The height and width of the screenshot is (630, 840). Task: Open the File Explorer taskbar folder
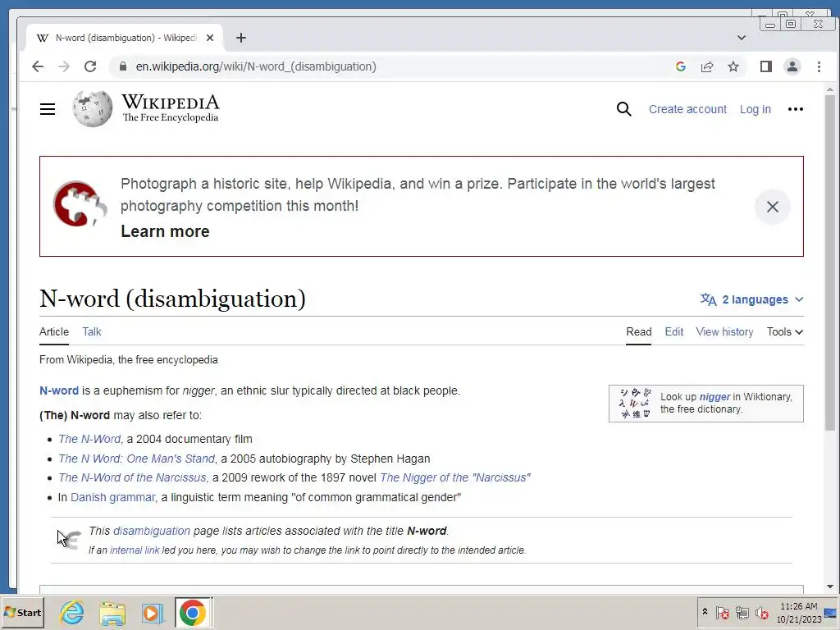(112, 613)
